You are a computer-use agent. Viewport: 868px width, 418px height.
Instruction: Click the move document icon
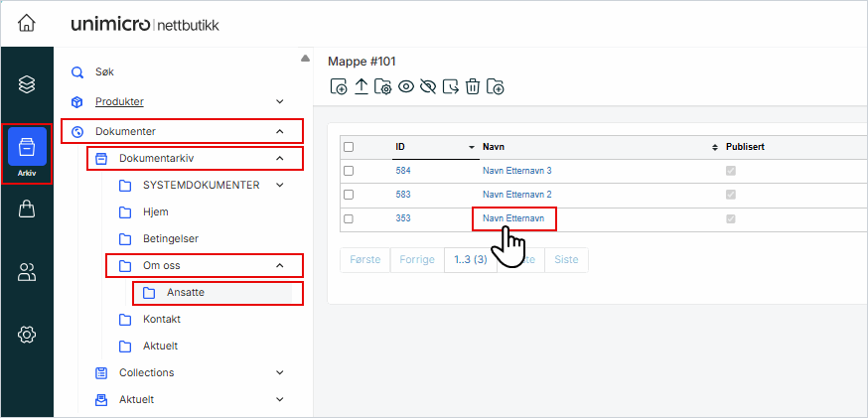(x=451, y=87)
